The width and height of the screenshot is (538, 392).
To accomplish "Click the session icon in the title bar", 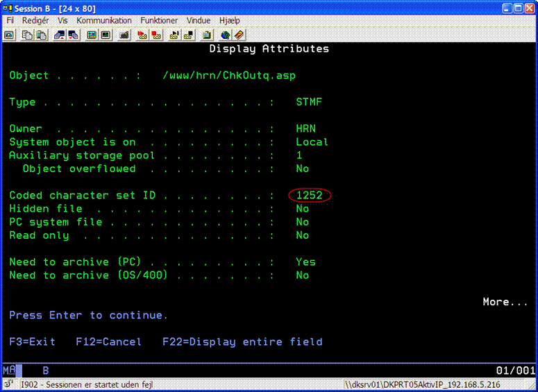I will [8, 8].
